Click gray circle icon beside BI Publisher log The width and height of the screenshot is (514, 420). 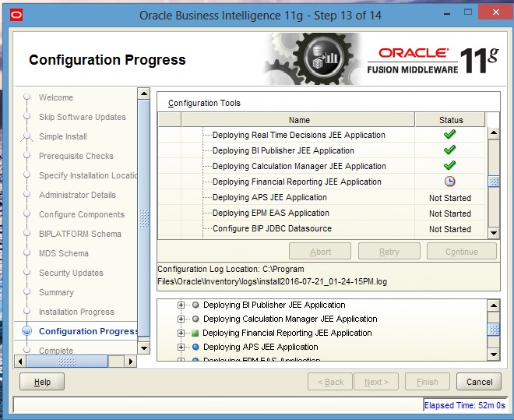click(195, 305)
